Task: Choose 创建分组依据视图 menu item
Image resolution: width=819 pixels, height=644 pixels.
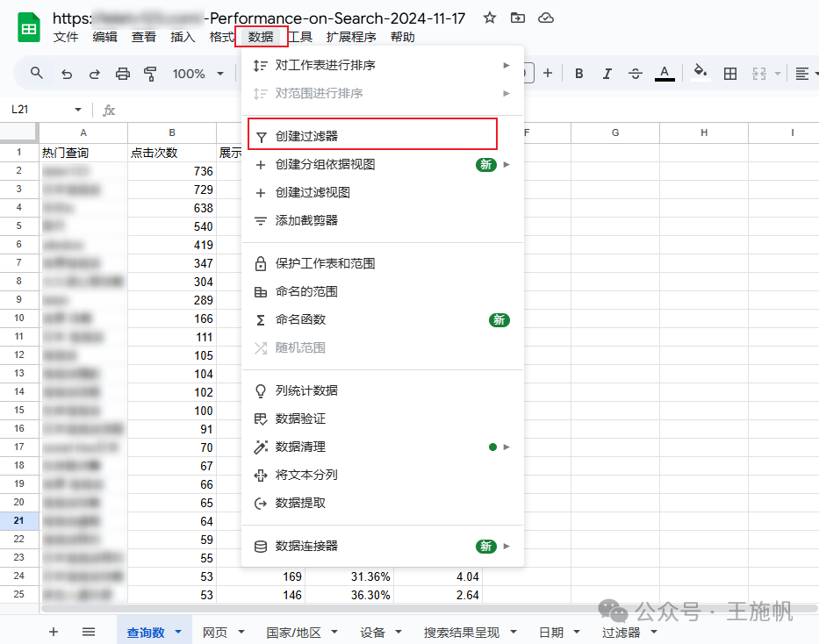Action: click(x=383, y=165)
